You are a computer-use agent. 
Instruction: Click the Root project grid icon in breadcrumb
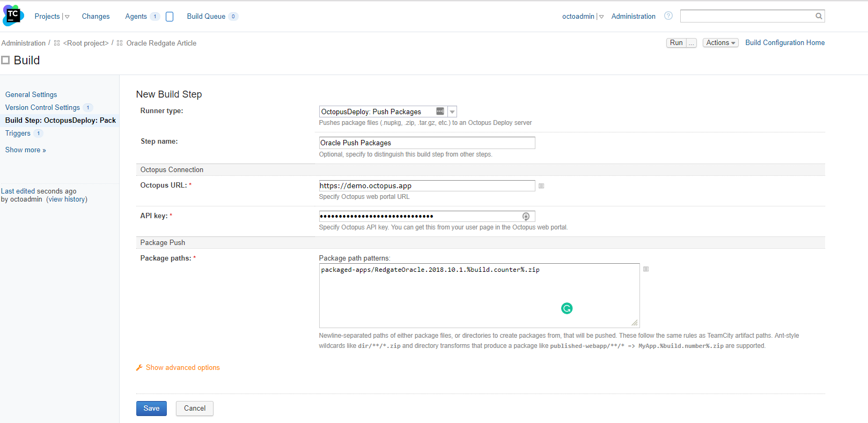coord(57,43)
